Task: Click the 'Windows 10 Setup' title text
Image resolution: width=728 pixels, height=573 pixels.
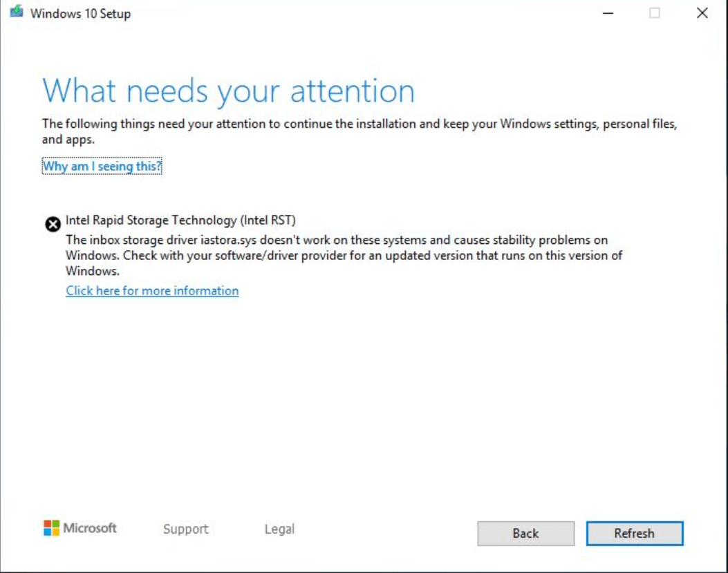Action: pyautogui.click(x=81, y=13)
